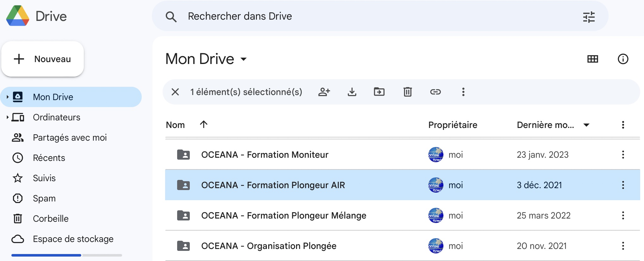Select folder OCEANA - Formation Plongeur AIR
Image resolution: width=644 pixels, height=261 pixels.
pyautogui.click(x=273, y=185)
